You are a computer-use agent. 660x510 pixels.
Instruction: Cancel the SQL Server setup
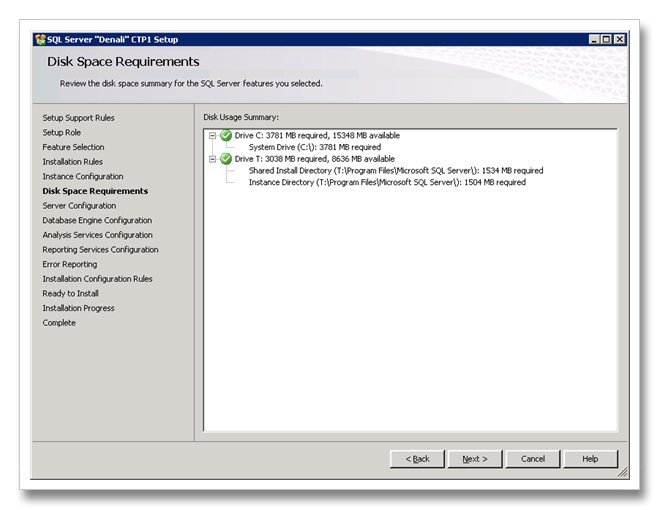point(533,459)
